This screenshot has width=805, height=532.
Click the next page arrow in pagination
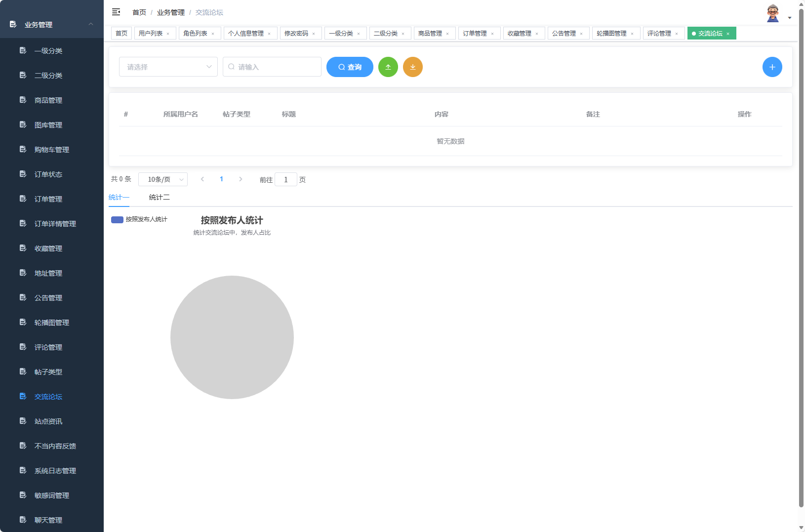pyautogui.click(x=241, y=179)
